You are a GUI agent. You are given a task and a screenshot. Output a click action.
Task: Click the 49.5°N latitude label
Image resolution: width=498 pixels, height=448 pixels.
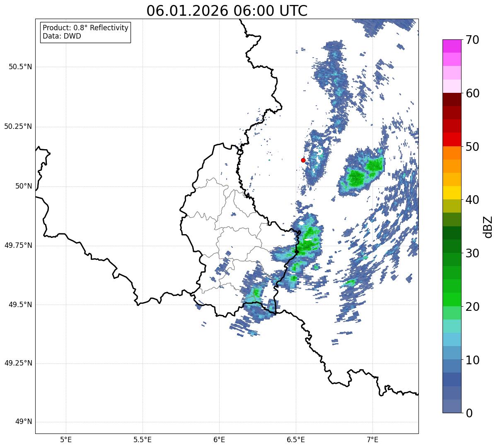click(x=20, y=305)
